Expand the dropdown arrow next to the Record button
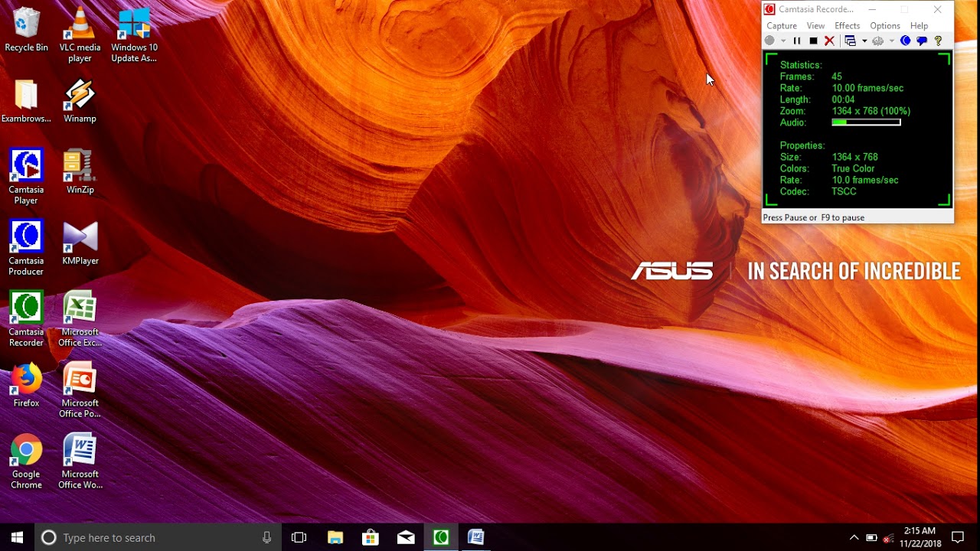This screenshot has height=551, width=980. [782, 41]
